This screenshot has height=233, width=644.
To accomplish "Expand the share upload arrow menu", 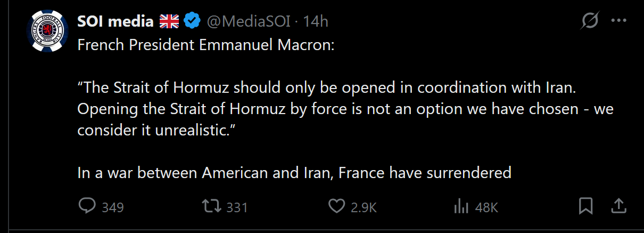I will (618, 206).
